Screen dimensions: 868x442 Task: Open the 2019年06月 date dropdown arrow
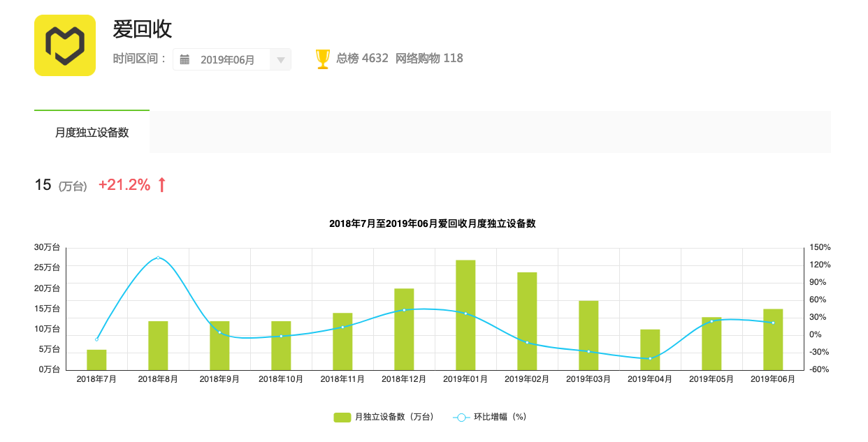[280, 60]
